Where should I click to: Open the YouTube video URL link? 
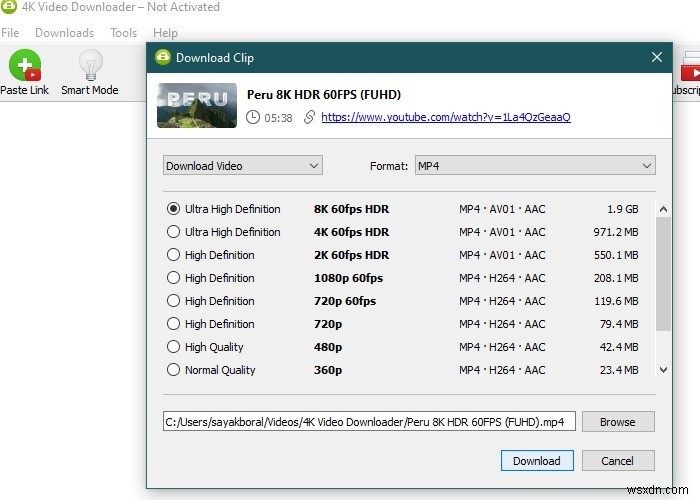[x=446, y=117]
